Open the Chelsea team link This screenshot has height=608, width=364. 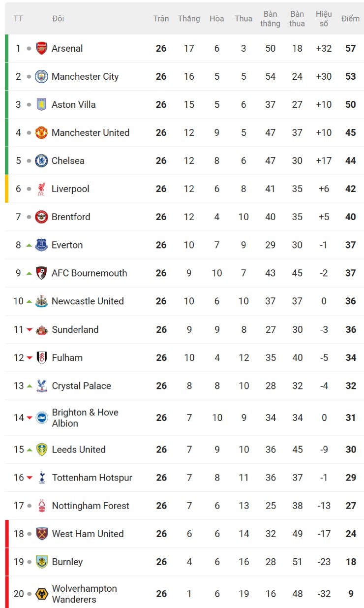(68, 160)
